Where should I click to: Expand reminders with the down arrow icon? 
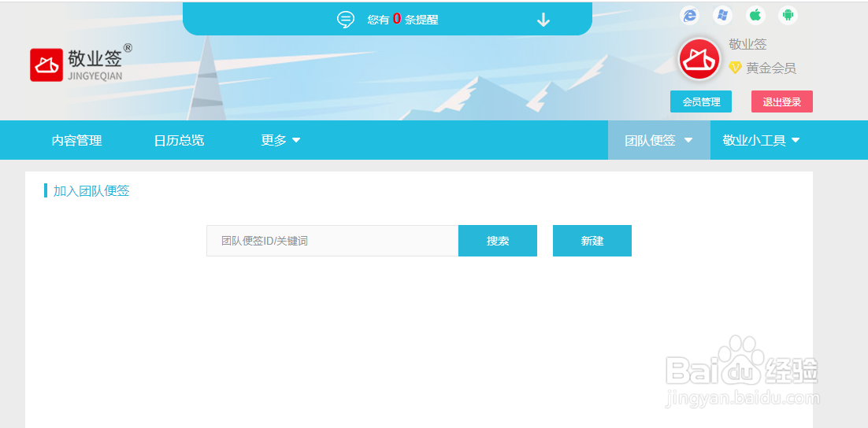coord(543,20)
